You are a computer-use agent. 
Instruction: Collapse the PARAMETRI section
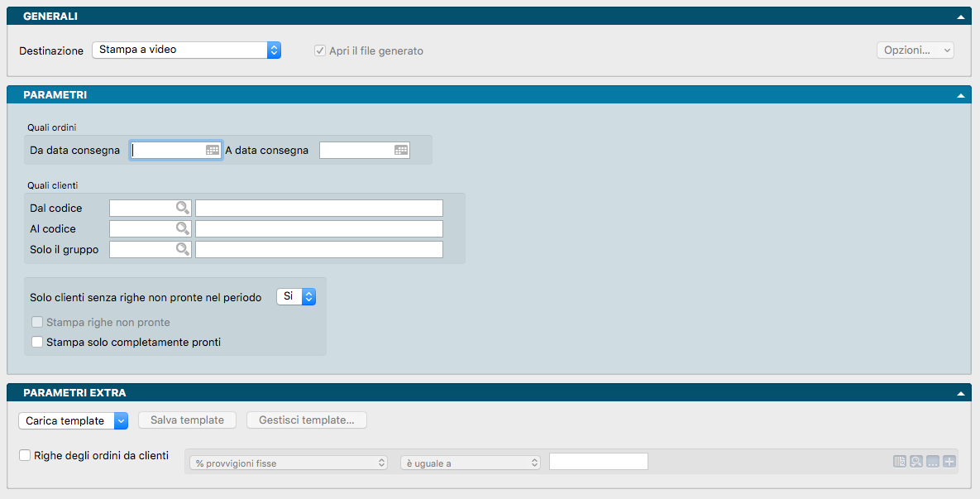click(x=960, y=95)
